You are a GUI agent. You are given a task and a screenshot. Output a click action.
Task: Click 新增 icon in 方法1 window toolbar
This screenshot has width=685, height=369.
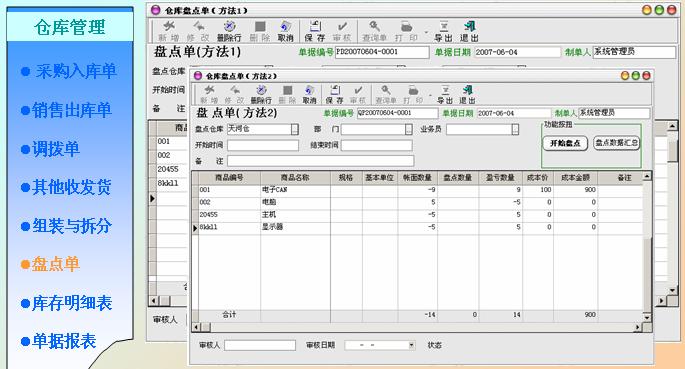(169, 27)
